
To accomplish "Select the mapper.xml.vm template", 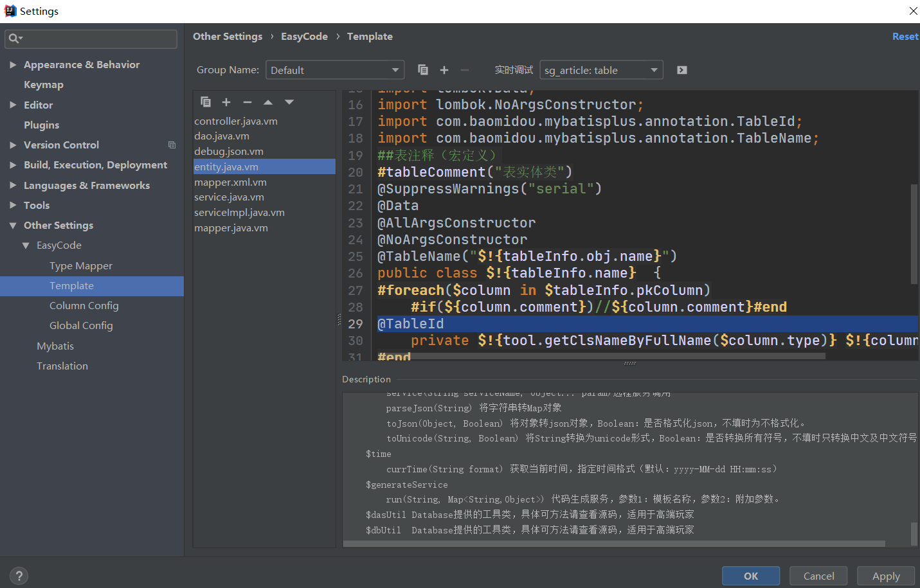I will pyautogui.click(x=231, y=182).
